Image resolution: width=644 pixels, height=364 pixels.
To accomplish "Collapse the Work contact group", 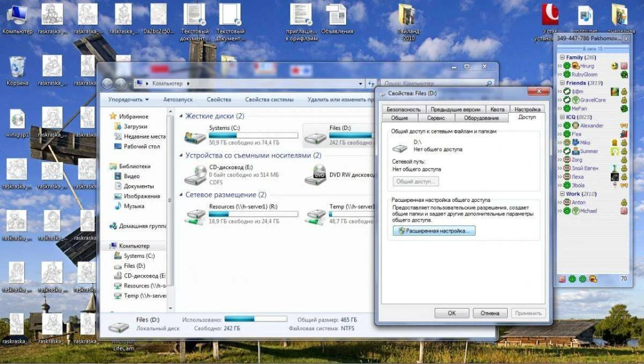I will tap(562, 194).
